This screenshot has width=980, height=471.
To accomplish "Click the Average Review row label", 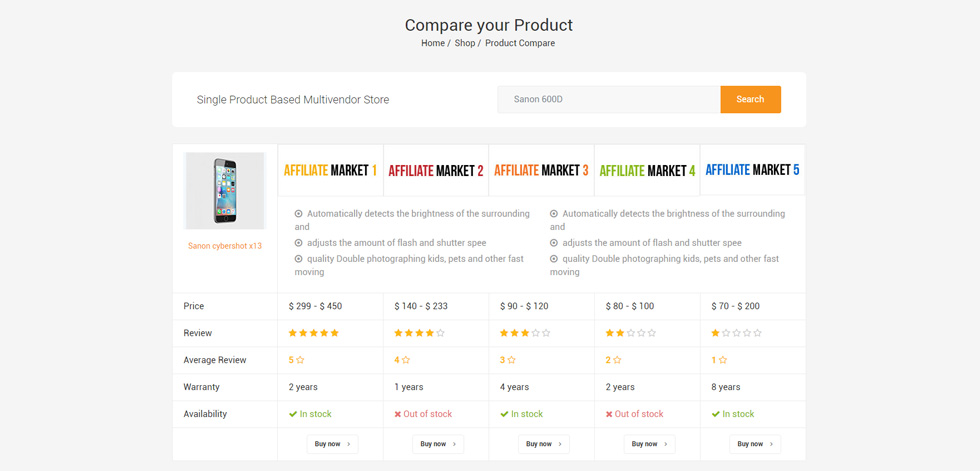I will pos(215,360).
